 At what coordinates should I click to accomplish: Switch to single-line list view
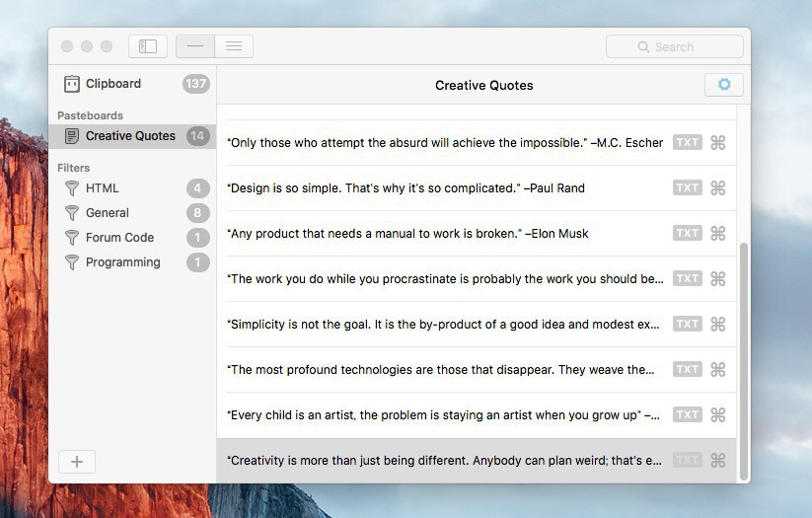(x=195, y=46)
